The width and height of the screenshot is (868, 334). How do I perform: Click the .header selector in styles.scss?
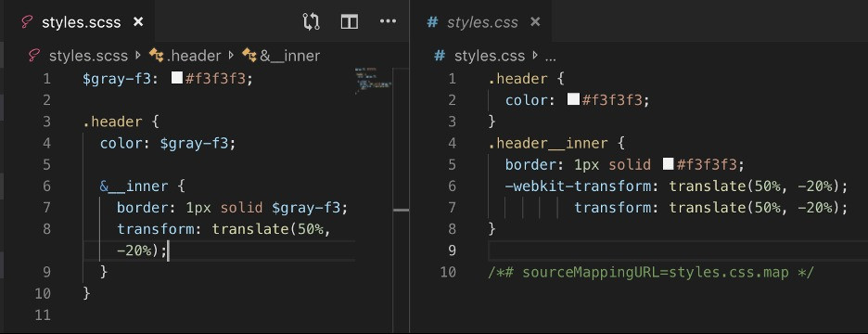pyautogui.click(x=112, y=122)
